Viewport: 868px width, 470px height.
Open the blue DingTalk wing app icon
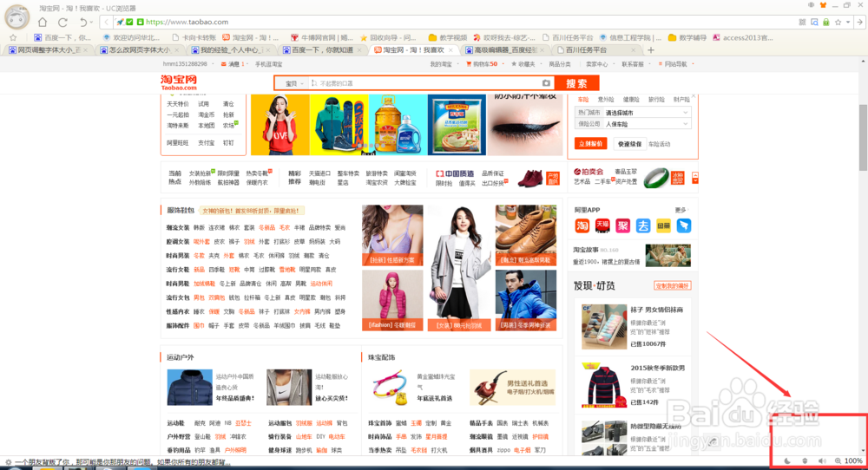click(684, 225)
